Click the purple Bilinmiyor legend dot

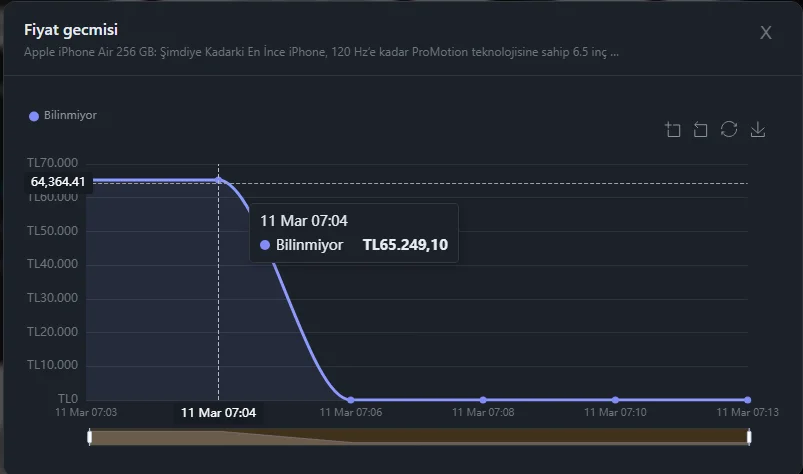[34, 116]
